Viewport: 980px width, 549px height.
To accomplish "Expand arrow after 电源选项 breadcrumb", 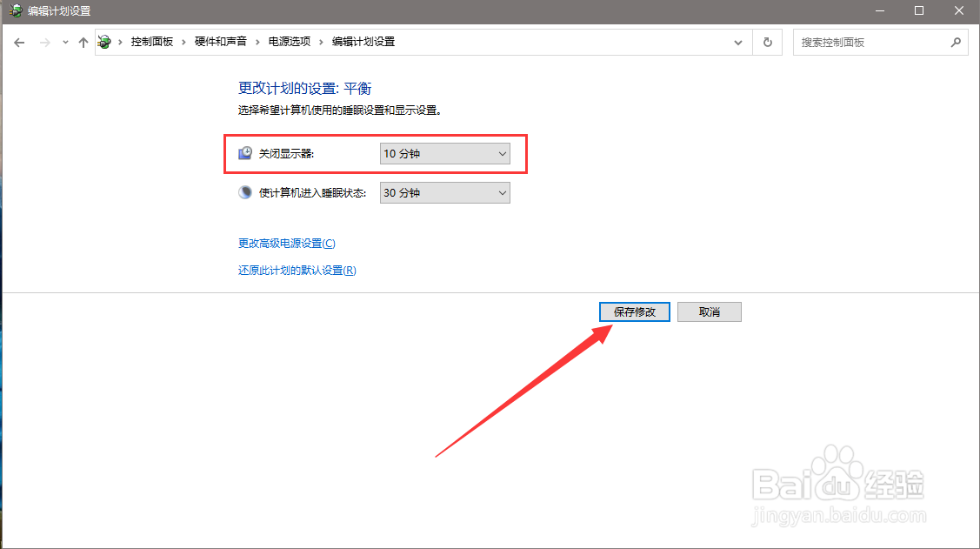I will pyautogui.click(x=321, y=42).
